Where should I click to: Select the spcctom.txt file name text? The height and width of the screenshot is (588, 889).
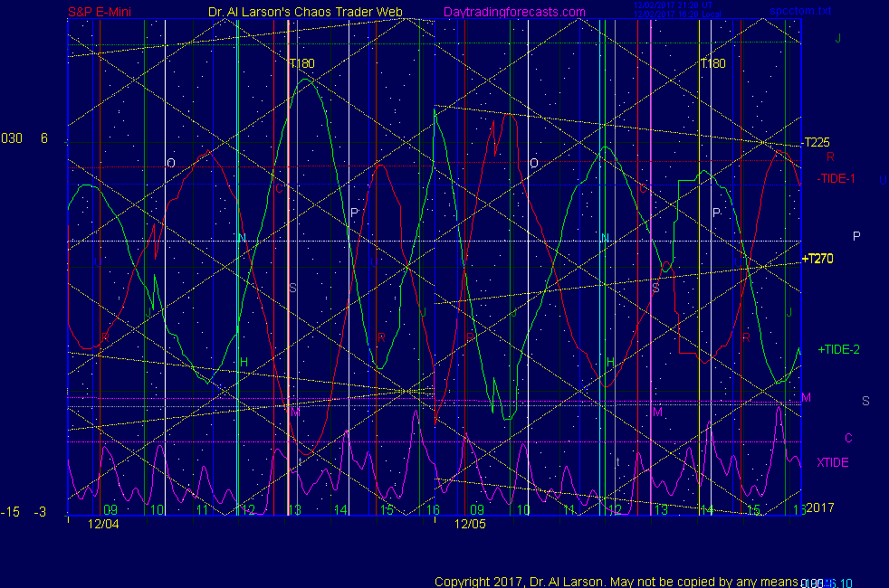tap(800, 11)
